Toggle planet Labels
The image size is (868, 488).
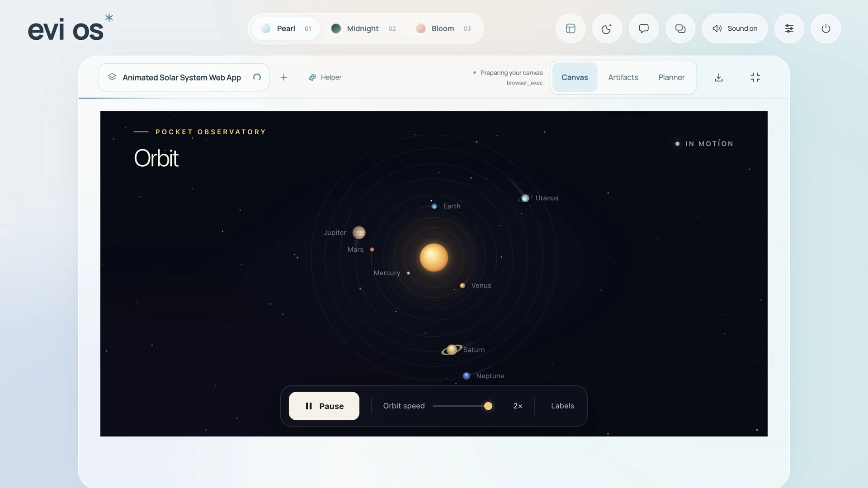click(x=562, y=406)
